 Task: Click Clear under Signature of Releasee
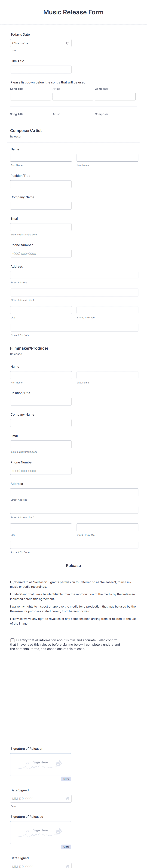66,847
